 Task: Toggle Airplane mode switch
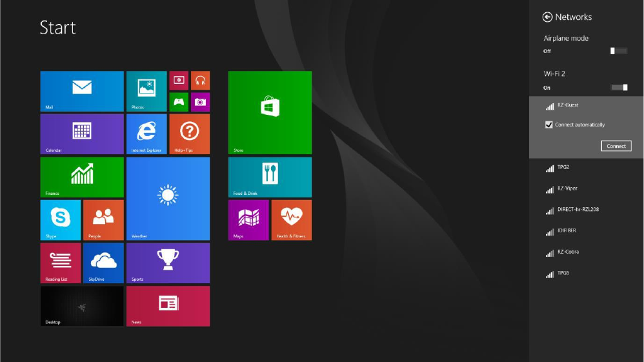[x=619, y=51]
